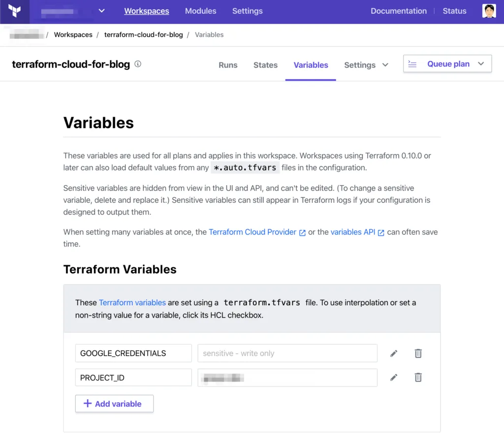Image resolution: width=504 pixels, height=446 pixels.
Task: Click terraform-cloud-for-blog in the breadcrumb
Action: point(143,35)
